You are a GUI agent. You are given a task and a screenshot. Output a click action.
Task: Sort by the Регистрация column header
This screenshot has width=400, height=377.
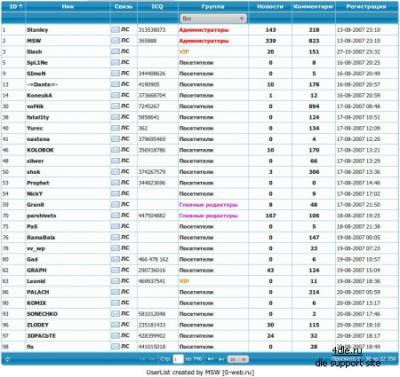pos(366,6)
